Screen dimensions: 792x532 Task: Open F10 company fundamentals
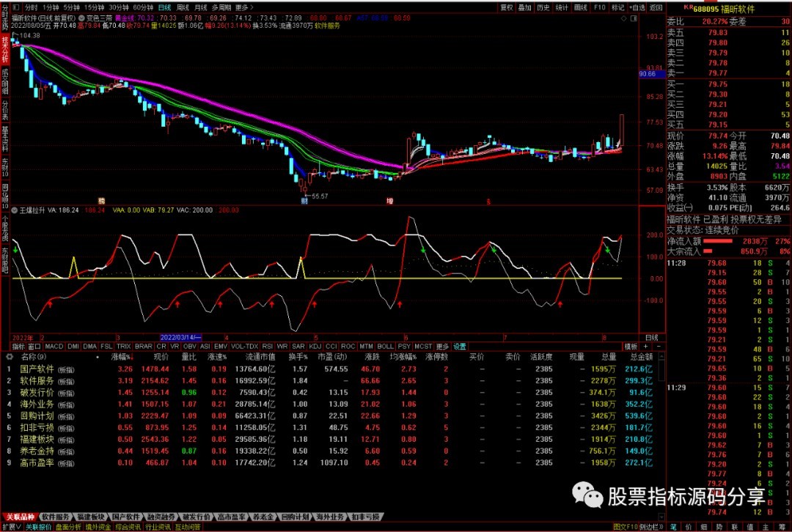(600, 6)
